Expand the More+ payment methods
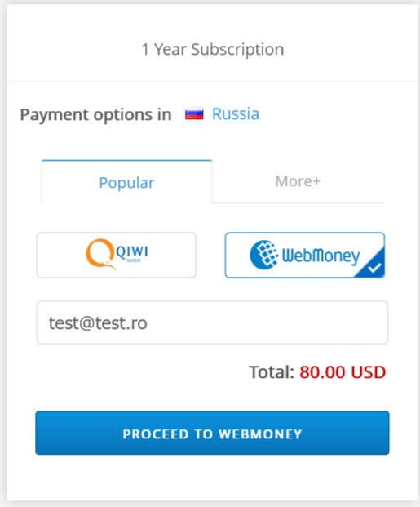420x507 pixels. tap(298, 181)
